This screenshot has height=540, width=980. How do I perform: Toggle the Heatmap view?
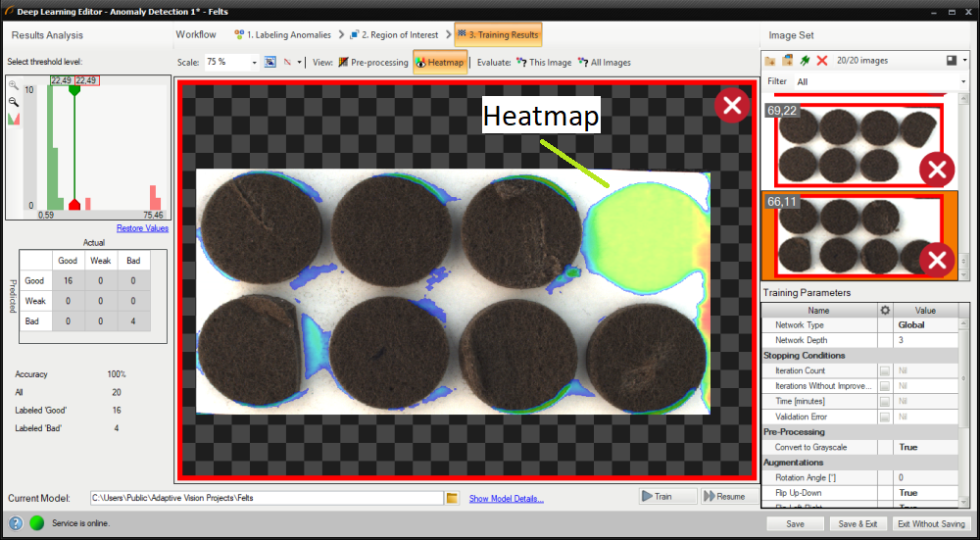click(440, 62)
